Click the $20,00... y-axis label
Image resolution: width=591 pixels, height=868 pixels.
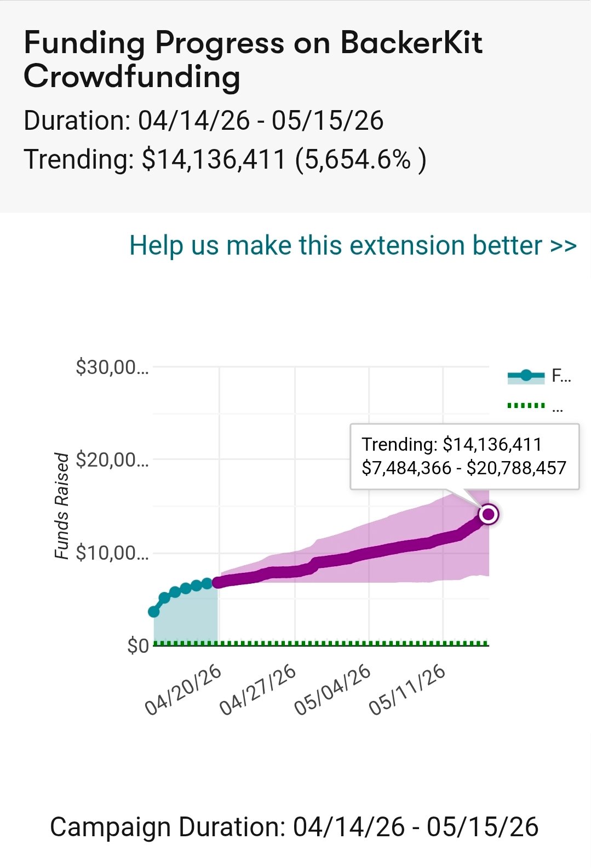[x=112, y=460]
